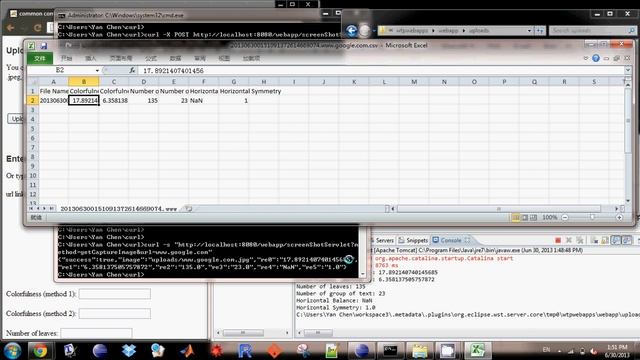Open the Explorer address bar dropdown arrow

pyautogui.click(x=529, y=31)
